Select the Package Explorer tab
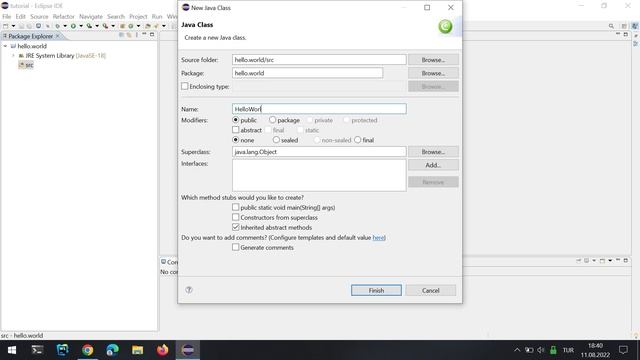 point(31,36)
